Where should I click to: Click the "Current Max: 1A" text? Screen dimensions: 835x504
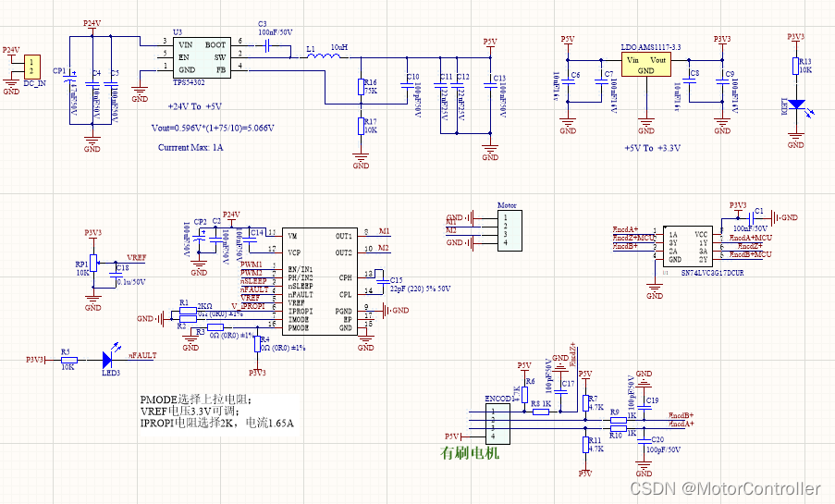point(190,148)
